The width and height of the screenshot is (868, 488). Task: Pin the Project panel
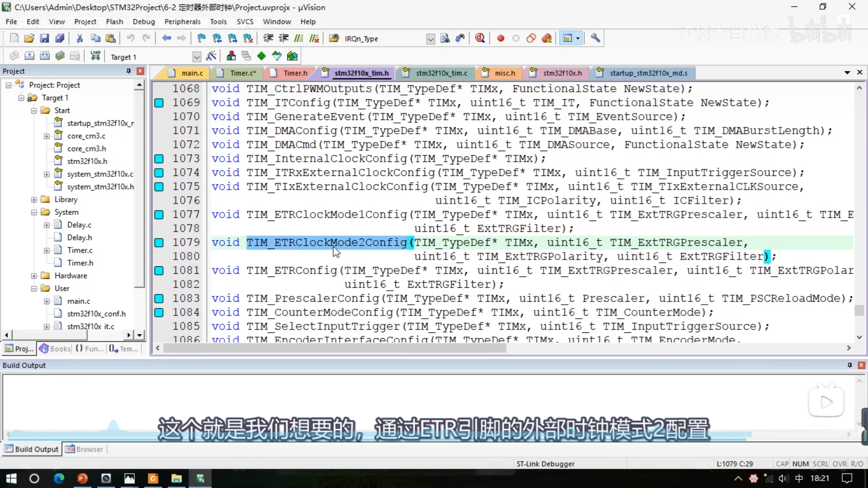(x=129, y=71)
